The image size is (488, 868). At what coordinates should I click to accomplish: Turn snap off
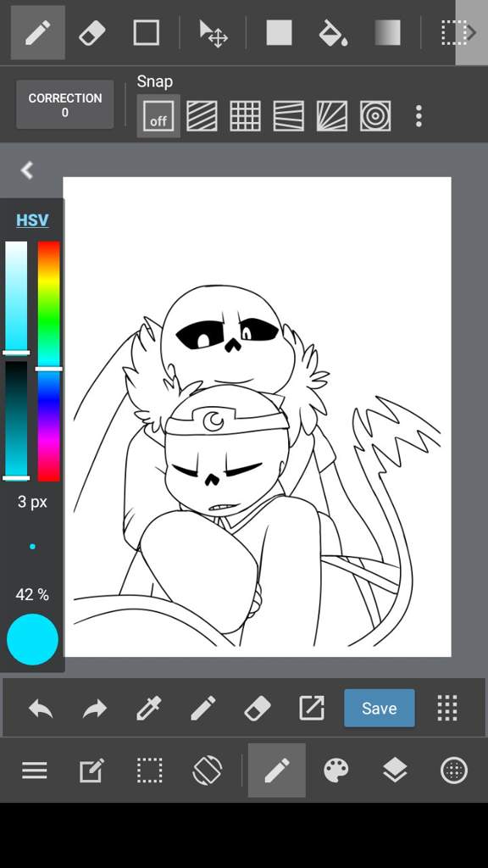pyautogui.click(x=158, y=115)
